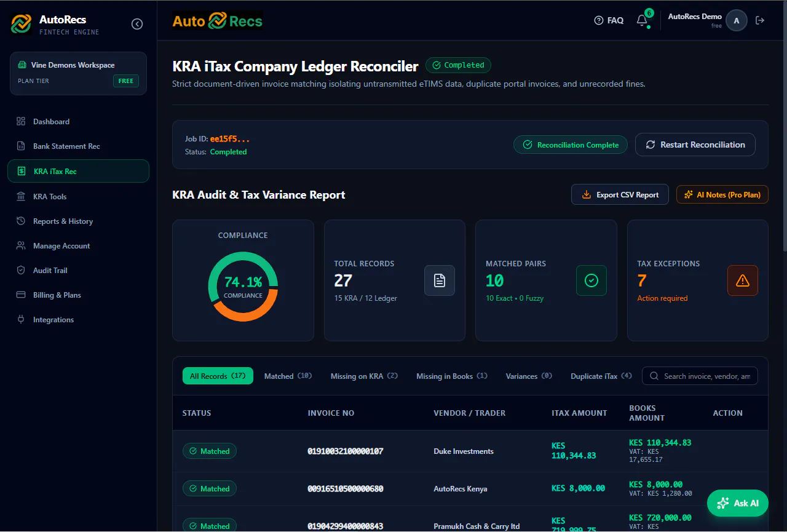This screenshot has width=787, height=532.
Task: Click the page vertical scrollbar
Action: click(x=784, y=126)
